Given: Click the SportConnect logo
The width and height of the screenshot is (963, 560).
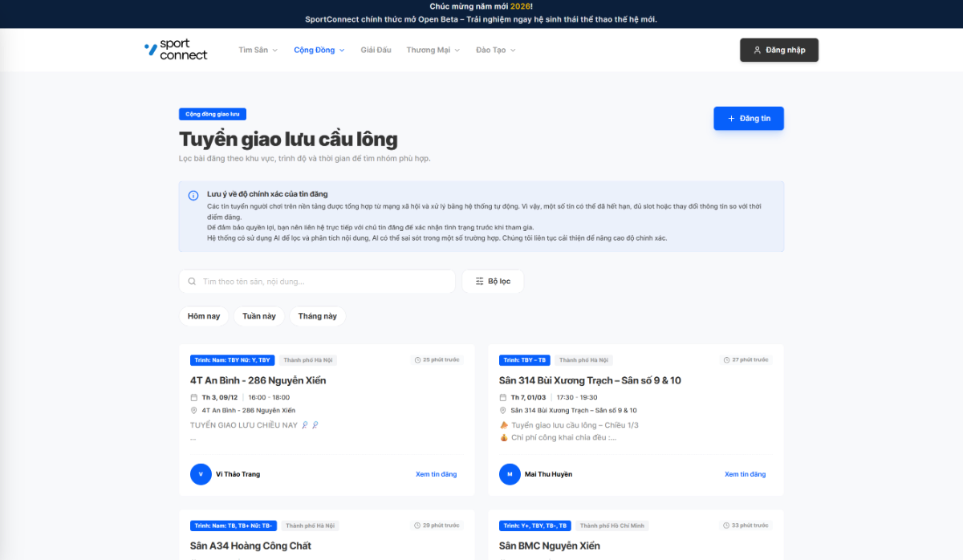Looking at the screenshot, I should (176, 50).
